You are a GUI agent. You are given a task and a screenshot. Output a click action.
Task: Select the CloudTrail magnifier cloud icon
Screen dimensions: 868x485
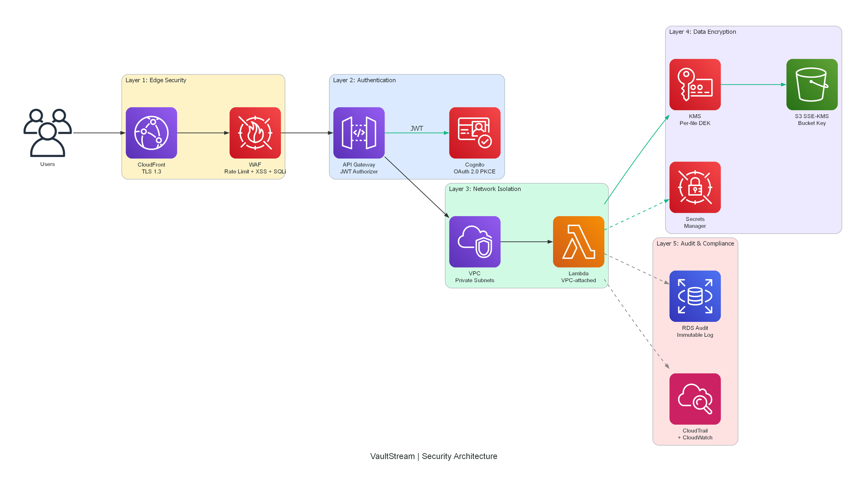[x=695, y=399]
